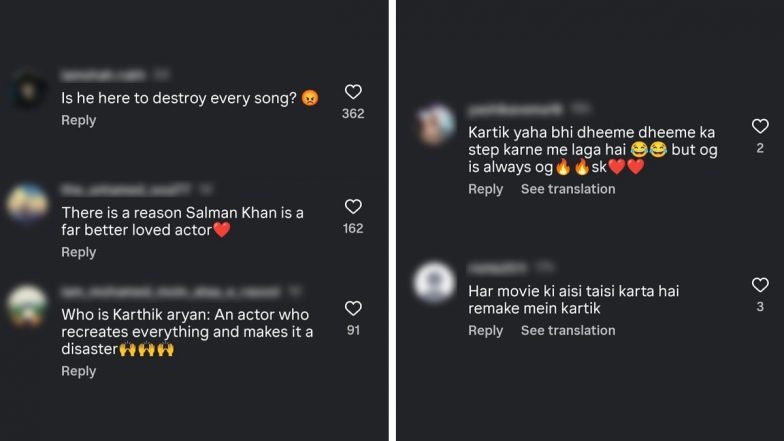See translation of the 'dheeme dheeme' comment
Screen dimensions: 784x441
pyautogui.click(x=568, y=189)
